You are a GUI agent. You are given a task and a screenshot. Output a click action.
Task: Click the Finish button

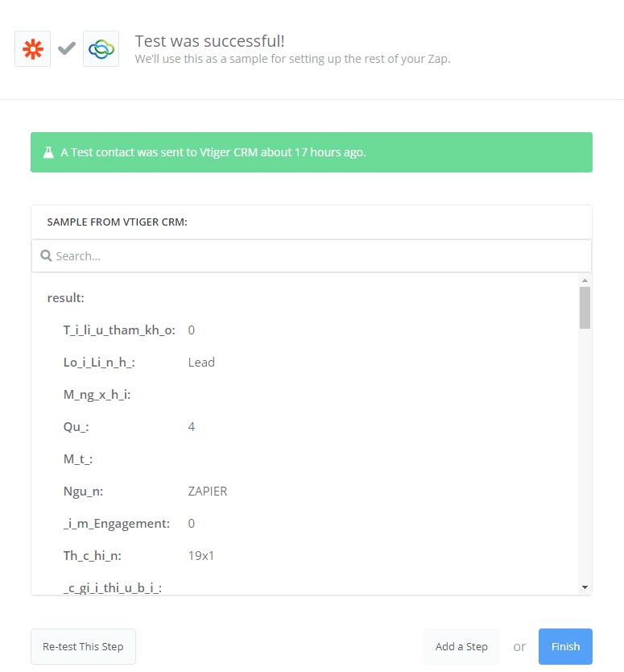(x=565, y=646)
